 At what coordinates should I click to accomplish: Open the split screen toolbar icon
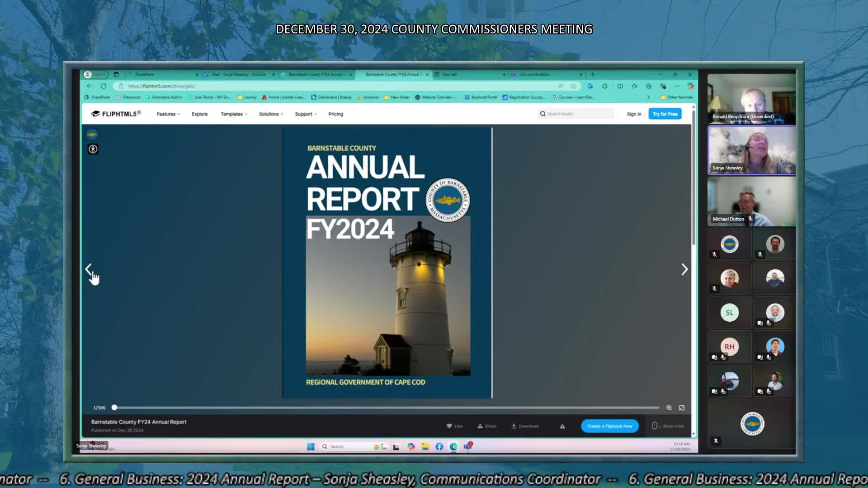(620, 86)
